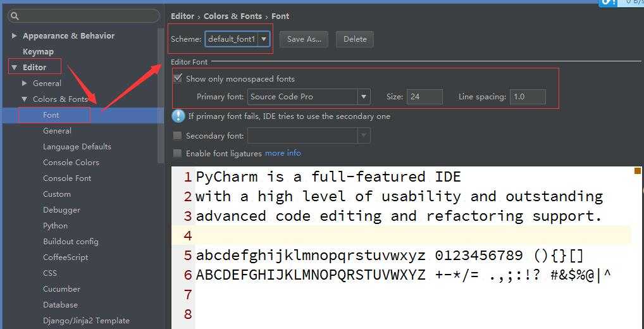The height and width of the screenshot is (329, 644).
Task: Click the settings tree vertical scrollbar
Action: 161,96
